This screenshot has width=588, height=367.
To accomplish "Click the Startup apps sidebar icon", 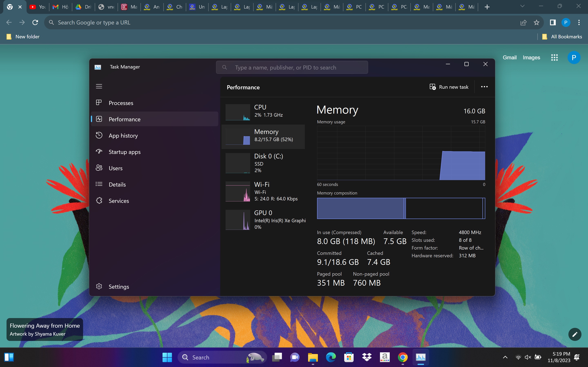I will tap(99, 151).
